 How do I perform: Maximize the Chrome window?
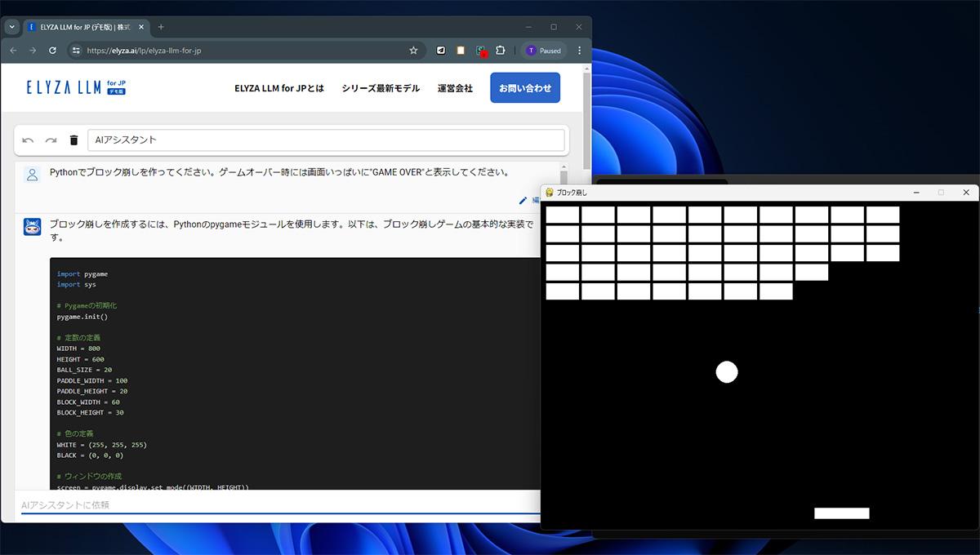pyautogui.click(x=554, y=27)
